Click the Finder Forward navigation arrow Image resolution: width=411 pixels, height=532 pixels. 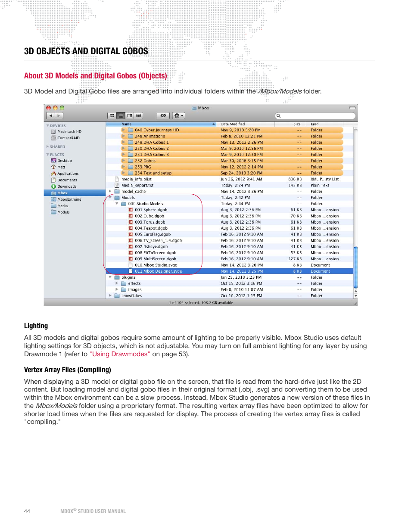pos(59,115)
